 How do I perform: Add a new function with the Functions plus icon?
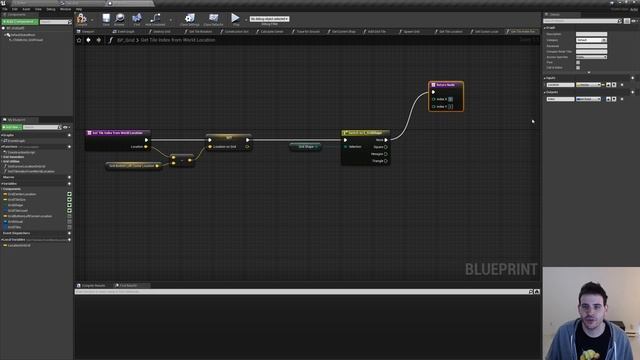[x=69, y=147]
